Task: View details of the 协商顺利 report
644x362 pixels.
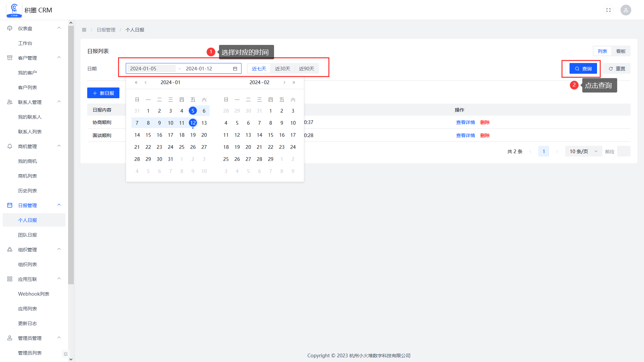Action: click(466, 122)
